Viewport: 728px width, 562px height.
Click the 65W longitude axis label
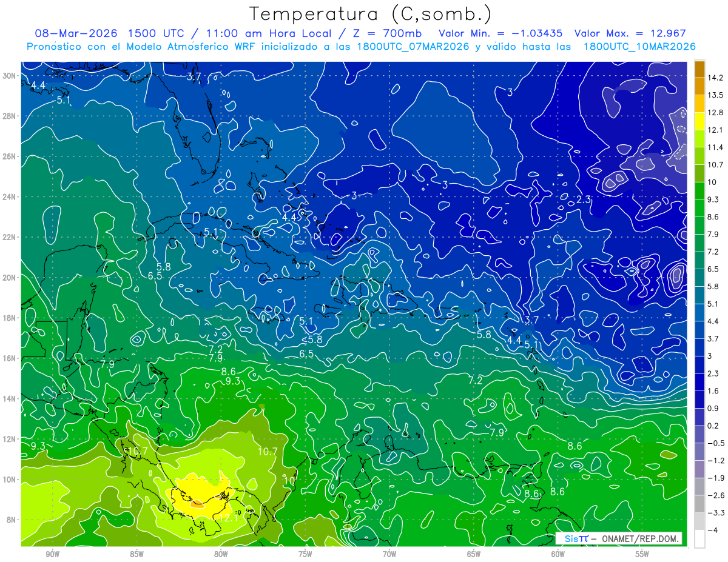click(474, 554)
